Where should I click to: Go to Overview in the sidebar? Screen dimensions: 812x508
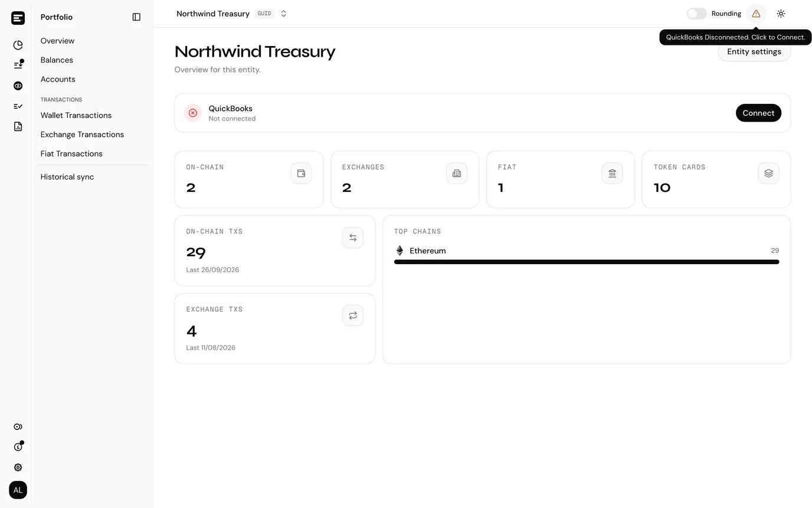[57, 41]
